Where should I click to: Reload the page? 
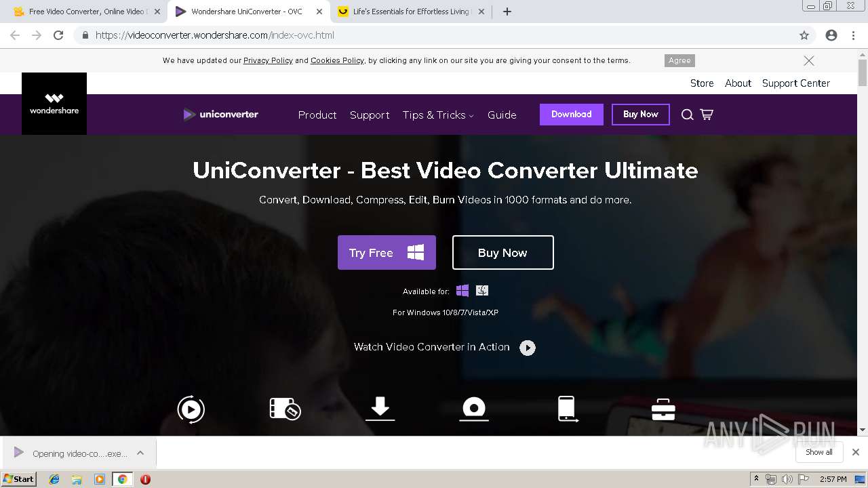tap(58, 35)
